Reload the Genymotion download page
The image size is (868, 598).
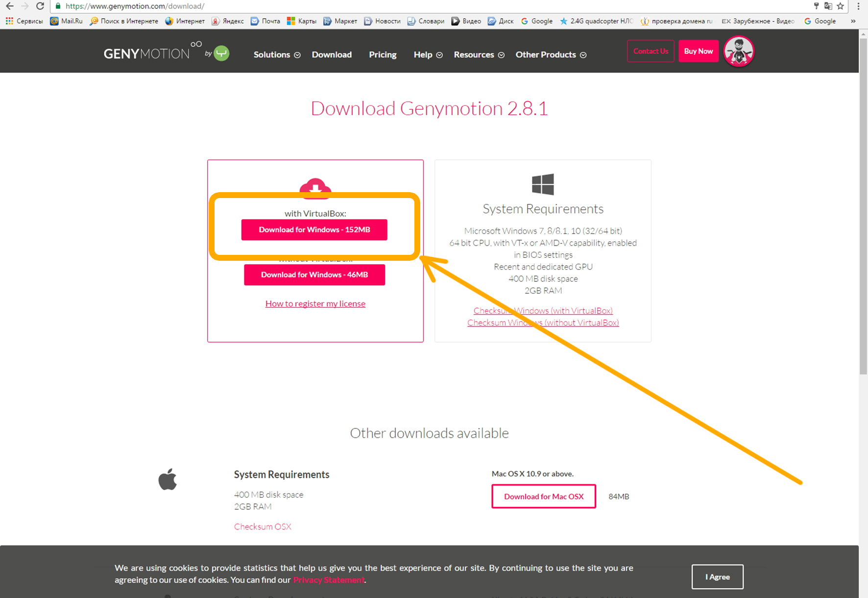(40, 6)
